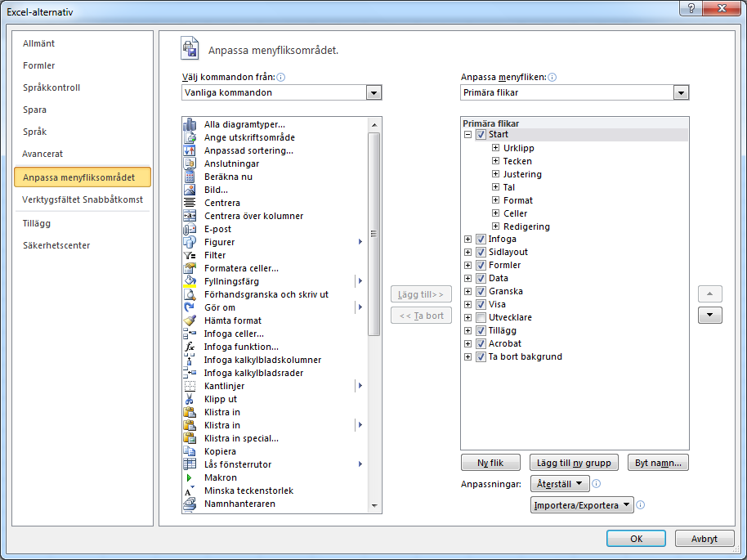This screenshot has width=747, height=560.
Task: Click the Avbryt button
Action: point(705,539)
